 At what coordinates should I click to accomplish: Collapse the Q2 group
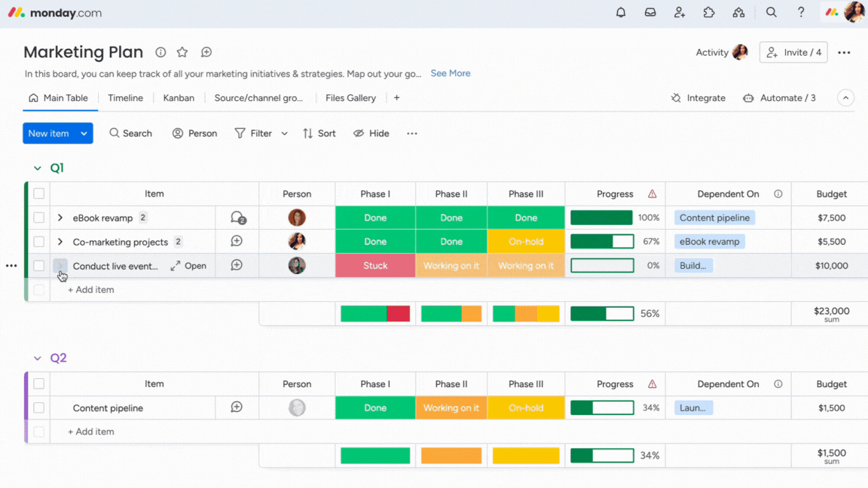38,358
